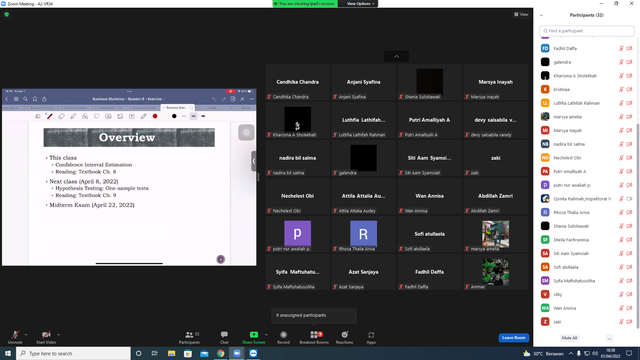The width and height of the screenshot is (640, 360).
Task: Go to previous gallery page with up chevron
Action: pos(396,56)
